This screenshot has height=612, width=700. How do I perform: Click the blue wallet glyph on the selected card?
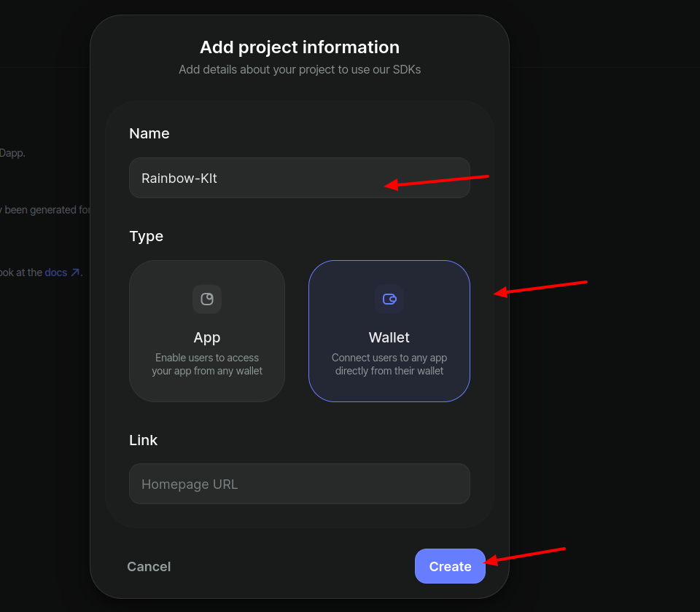[x=389, y=299]
